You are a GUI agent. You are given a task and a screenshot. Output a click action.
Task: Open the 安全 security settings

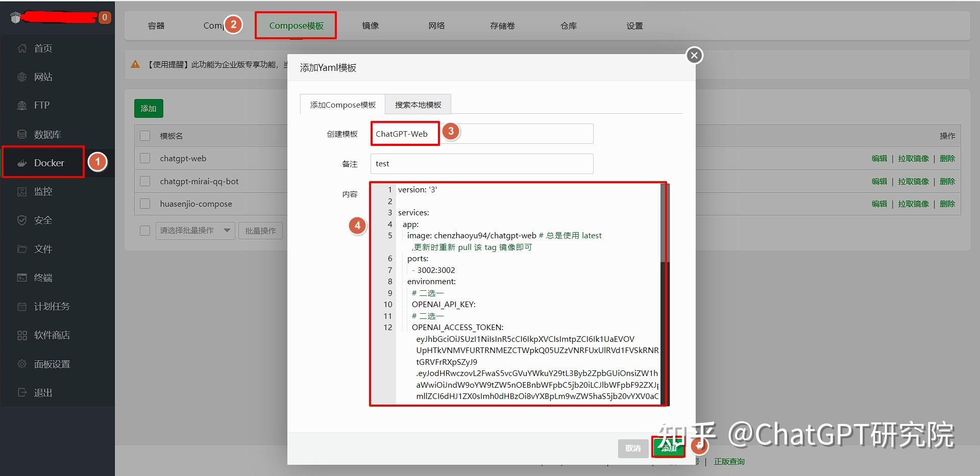click(43, 220)
